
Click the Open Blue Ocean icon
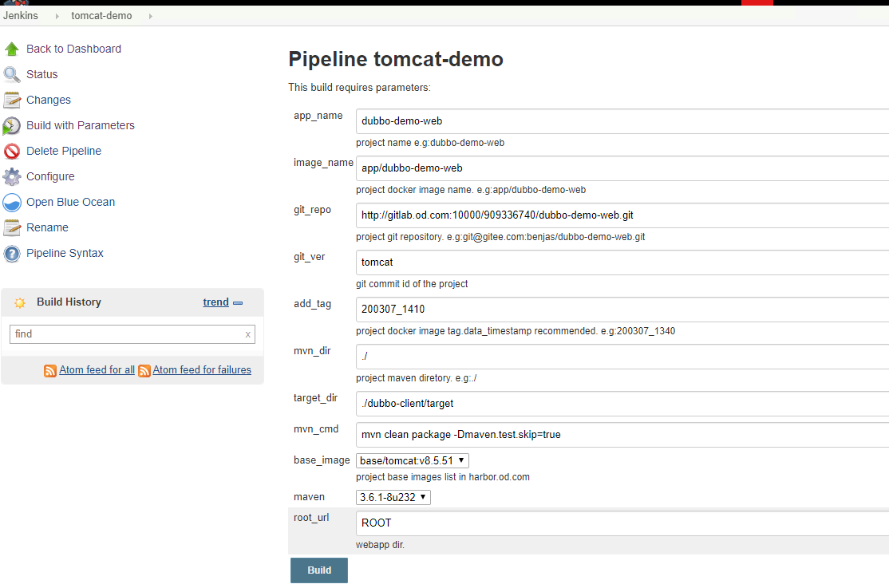(12, 202)
